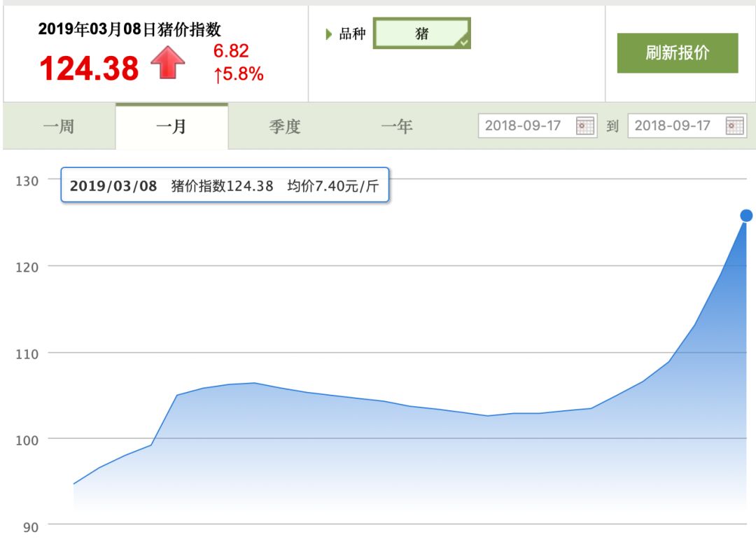This screenshot has height=544, width=756.
Task: Click the 品种 label
Action: [x=352, y=34]
